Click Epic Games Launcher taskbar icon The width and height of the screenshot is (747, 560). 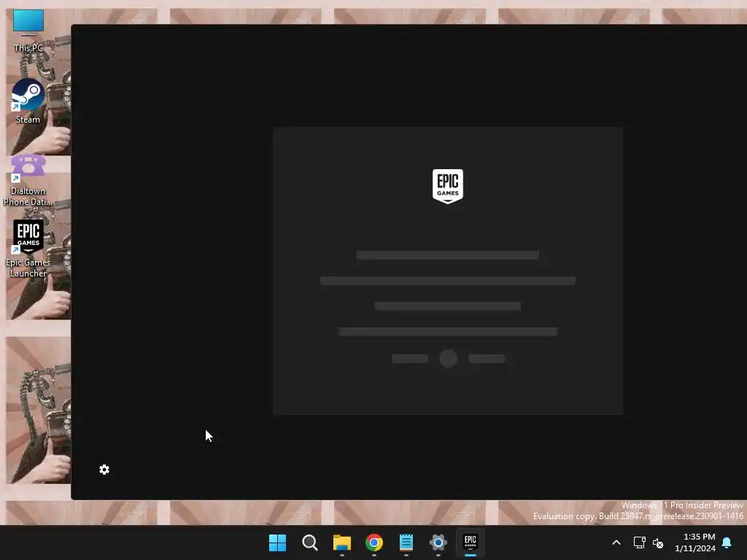click(471, 542)
